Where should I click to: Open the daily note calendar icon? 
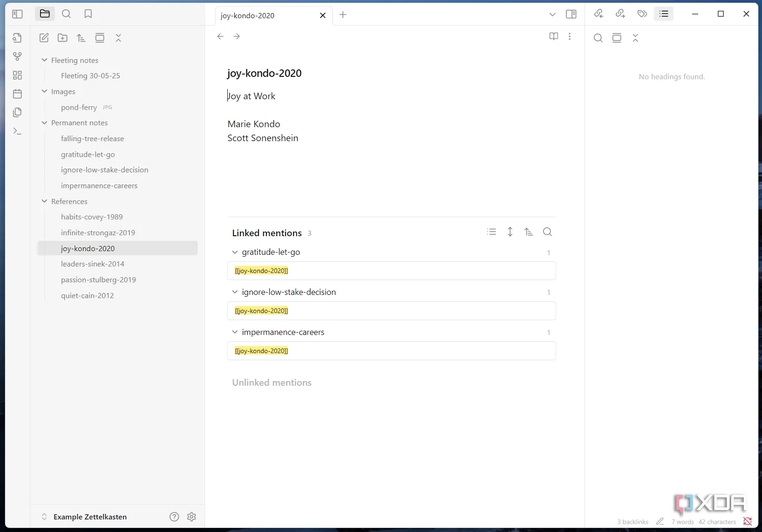(x=17, y=94)
